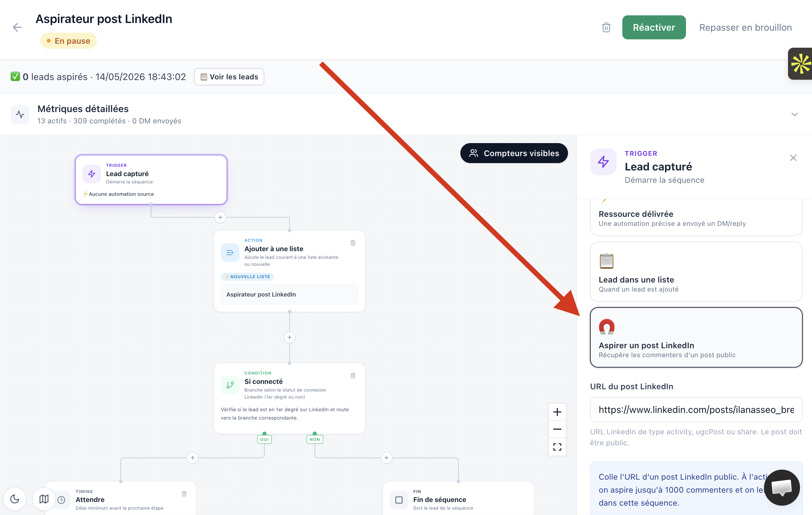Add a step on the OUI branch
Image resolution: width=812 pixels, height=515 pixels.
[x=192, y=458]
